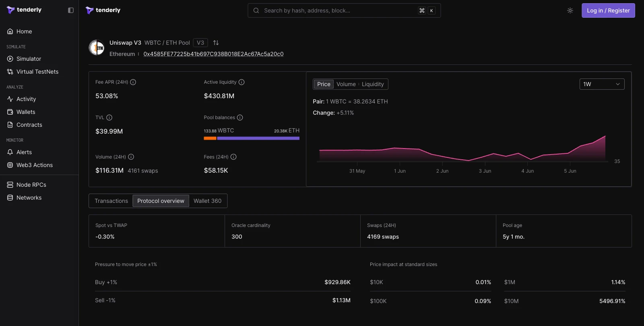The height and width of the screenshot is (326, 644).
Task: Switch to the Protocol overview tab
Action: [161, 201]
